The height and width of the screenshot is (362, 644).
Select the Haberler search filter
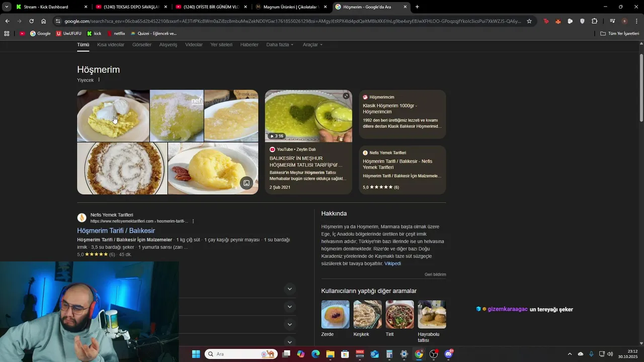tap(250, 45)
